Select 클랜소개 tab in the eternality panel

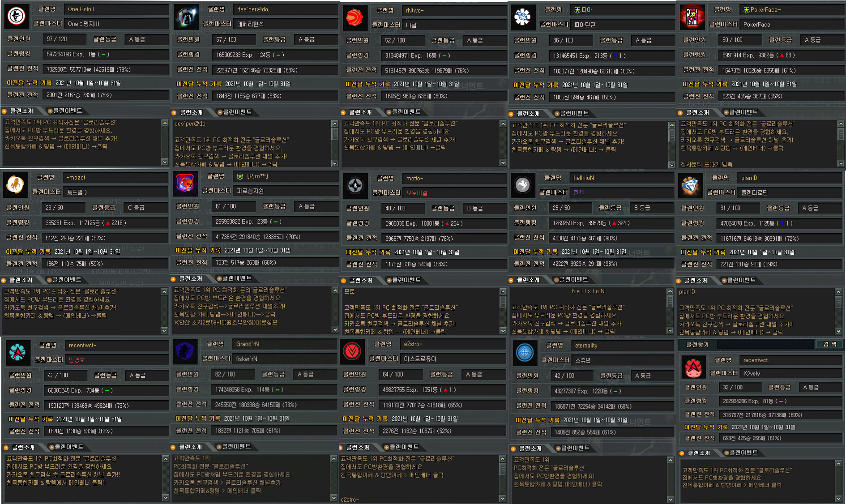click(x=530, y=448)
